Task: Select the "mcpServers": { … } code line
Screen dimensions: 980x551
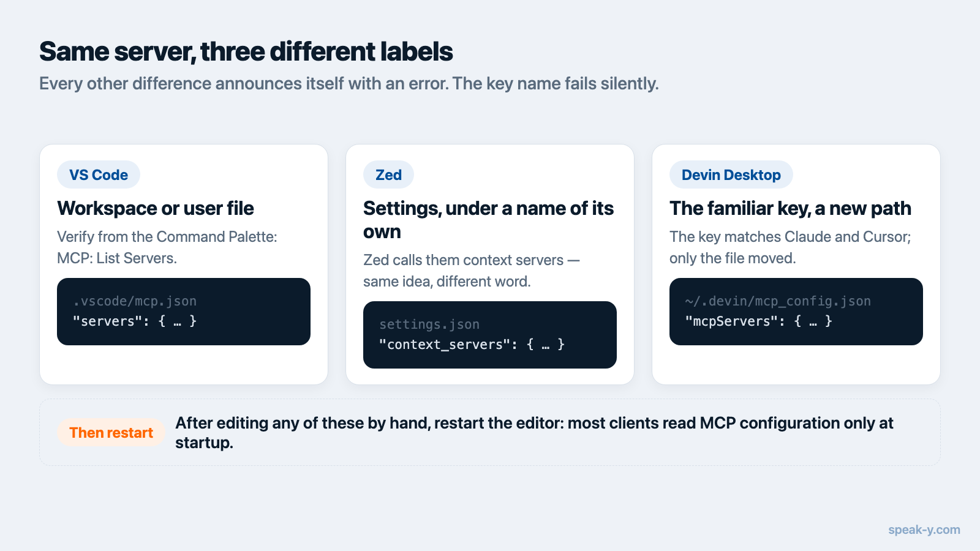Action: point(758,321)
